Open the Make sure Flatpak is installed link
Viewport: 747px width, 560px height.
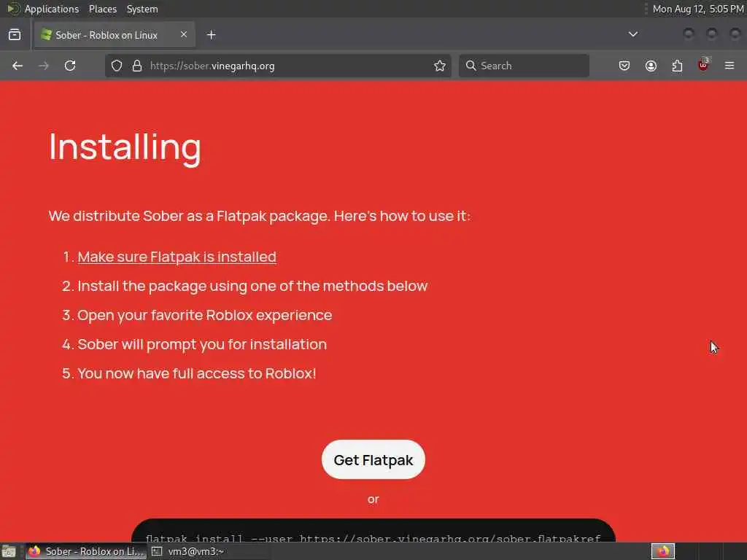point(177,257)
